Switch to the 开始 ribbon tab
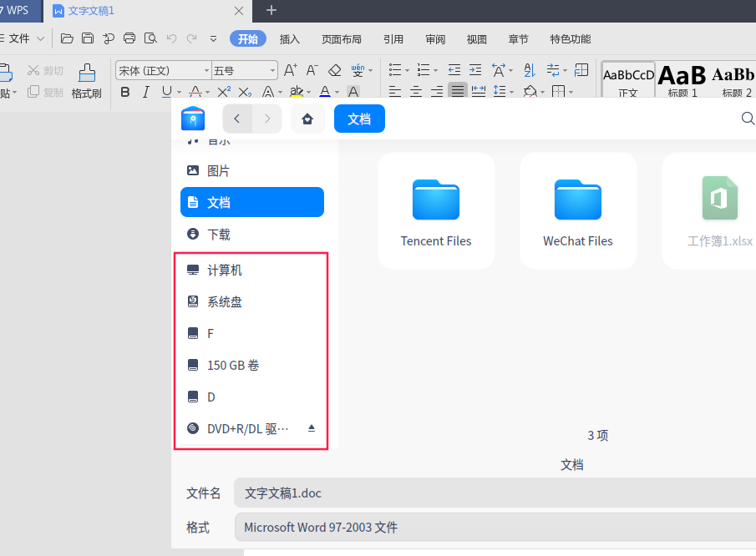This screenshot has width=756, height=556. [248, 39]
